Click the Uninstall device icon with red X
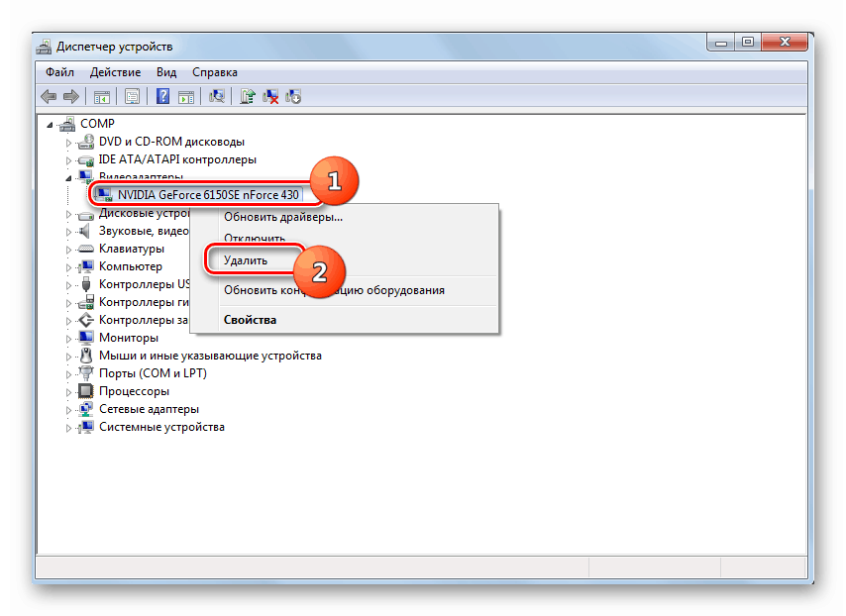Viewport: 846px width, 616px height. (x=270, y=97)
